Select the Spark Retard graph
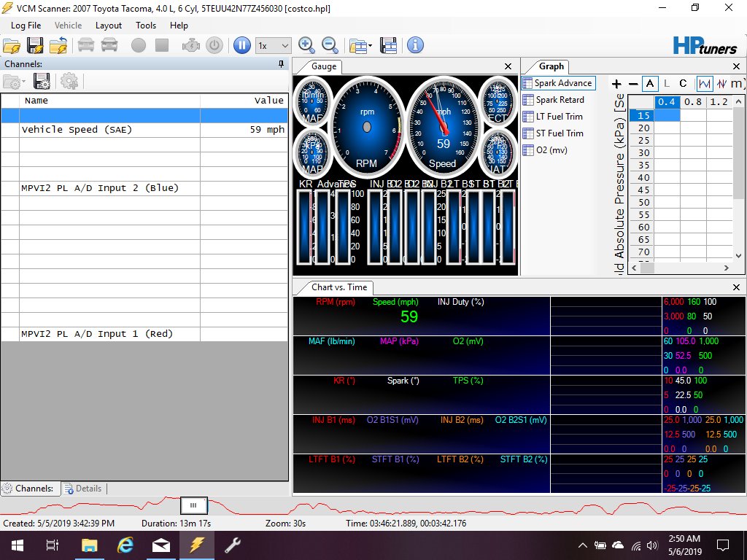The width and height of the screenshot is (747, 560). [x=554, y=99]
